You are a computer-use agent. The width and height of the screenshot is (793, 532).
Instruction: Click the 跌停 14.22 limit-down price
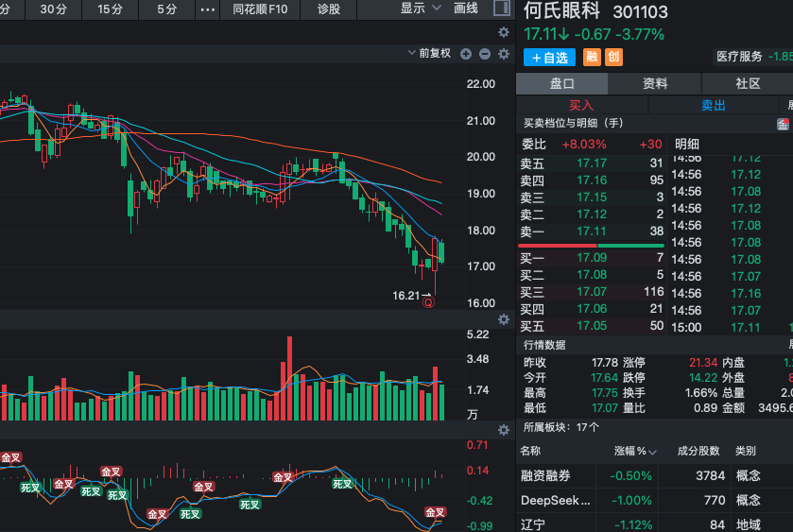point(703,378)
